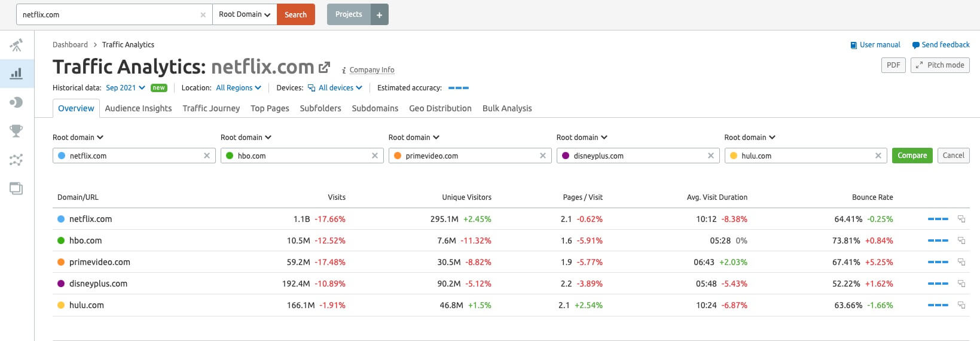Click copy icon in hbo.com row
Viewport: 980px width, 341px height.
pos(961,240)
